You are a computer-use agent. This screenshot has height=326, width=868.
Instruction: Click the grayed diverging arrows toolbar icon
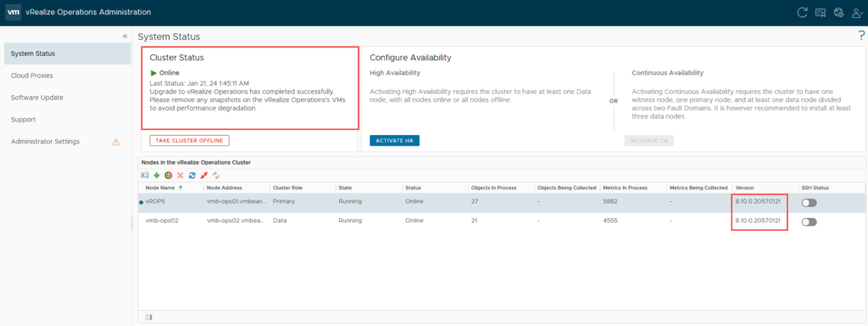[216, 175]
